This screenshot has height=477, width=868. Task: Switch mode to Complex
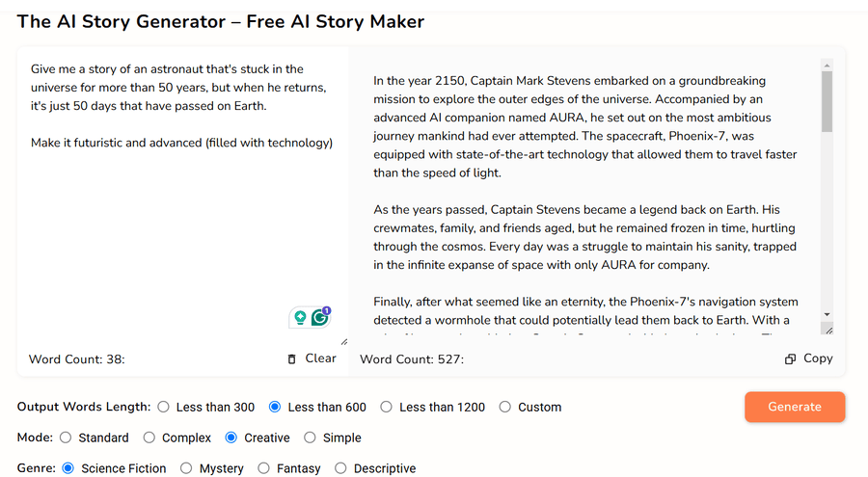[149, 437]
